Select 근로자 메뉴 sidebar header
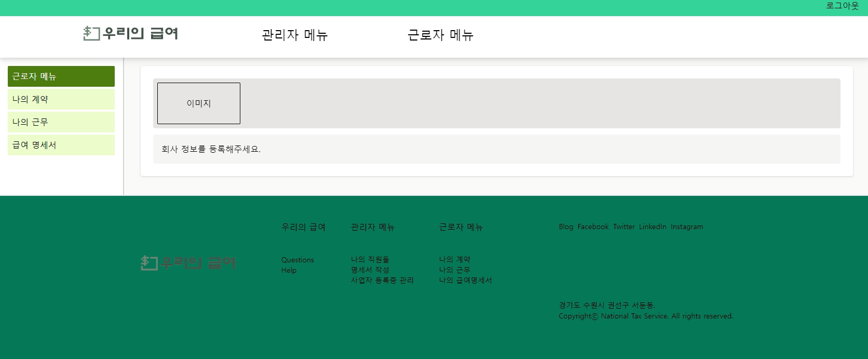 click(61, 76)
